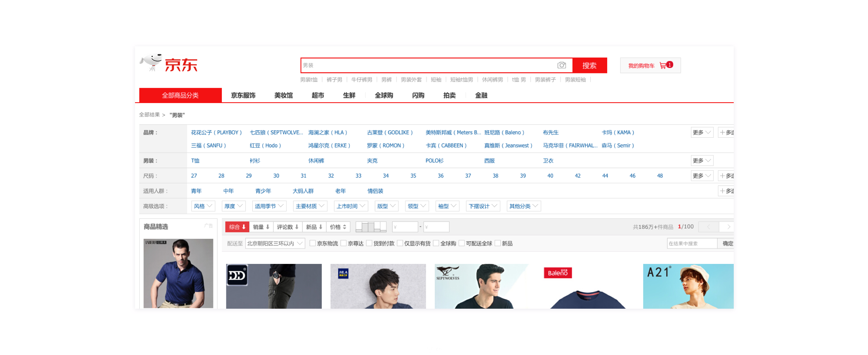
Task: Check the 可配送全球 checkbox
Action: 462,243
